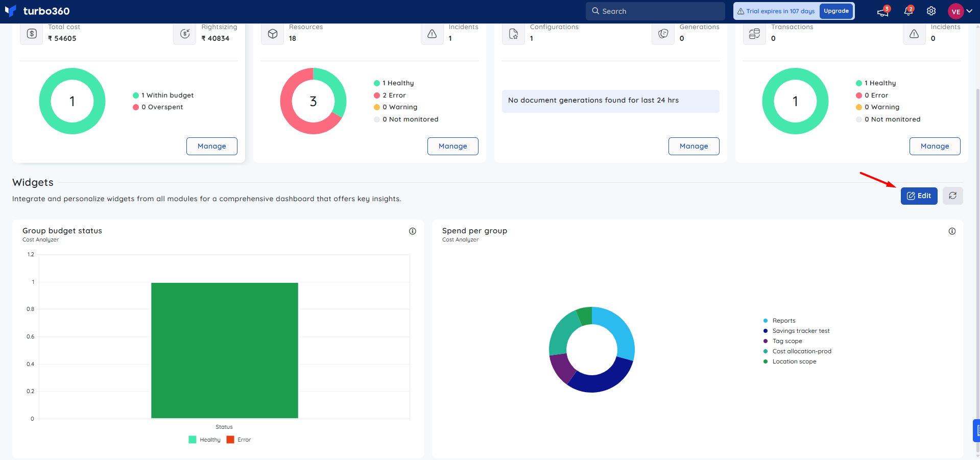Toggle Savings tracker test legend item
980x460 pixels.
[796, 331]
